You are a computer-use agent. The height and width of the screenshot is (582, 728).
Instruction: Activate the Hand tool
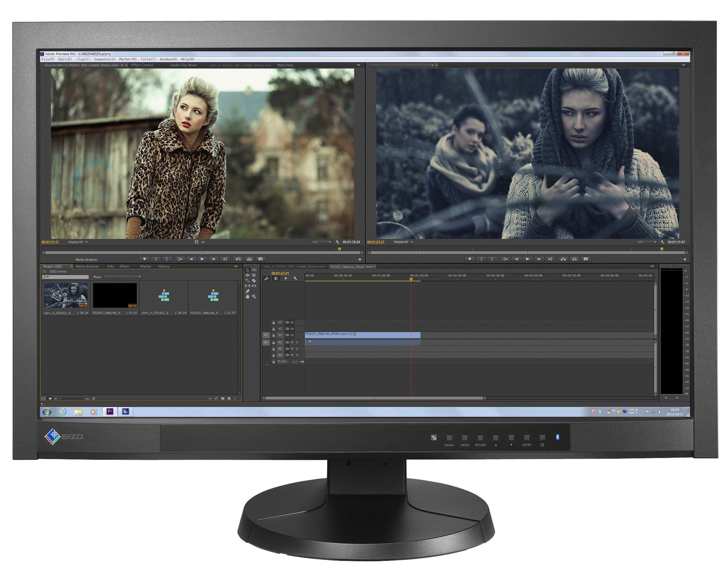pos(248,296)
